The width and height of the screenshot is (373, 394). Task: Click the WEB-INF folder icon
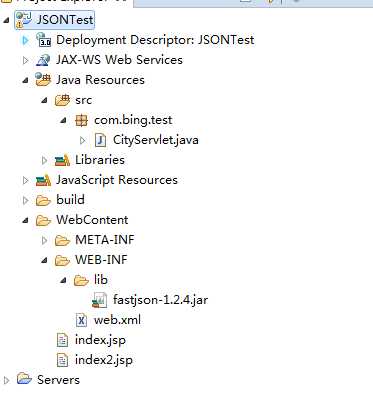coord(62,260)
